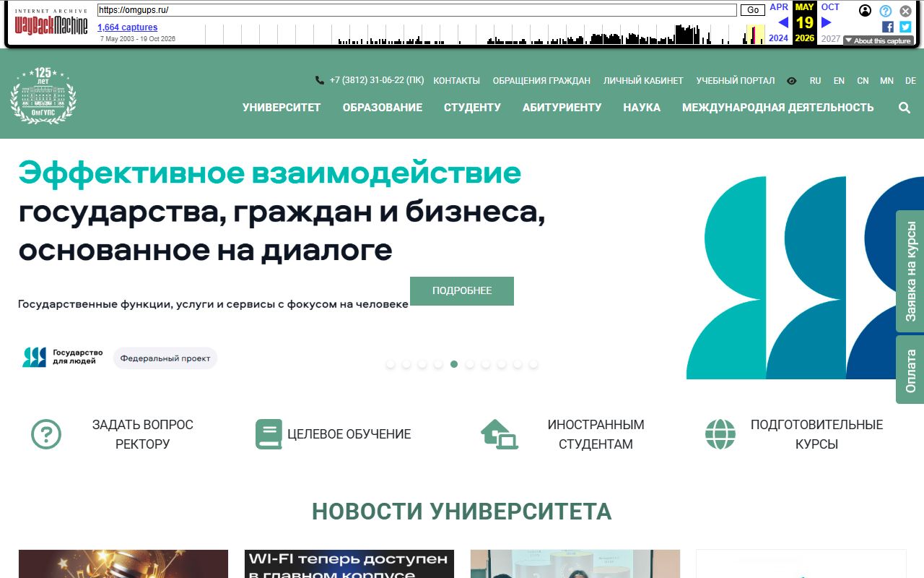Open ИНОСТРАННЫМ СТУДЕНТАМ text link
924x578 pixels.
[596, 434]
